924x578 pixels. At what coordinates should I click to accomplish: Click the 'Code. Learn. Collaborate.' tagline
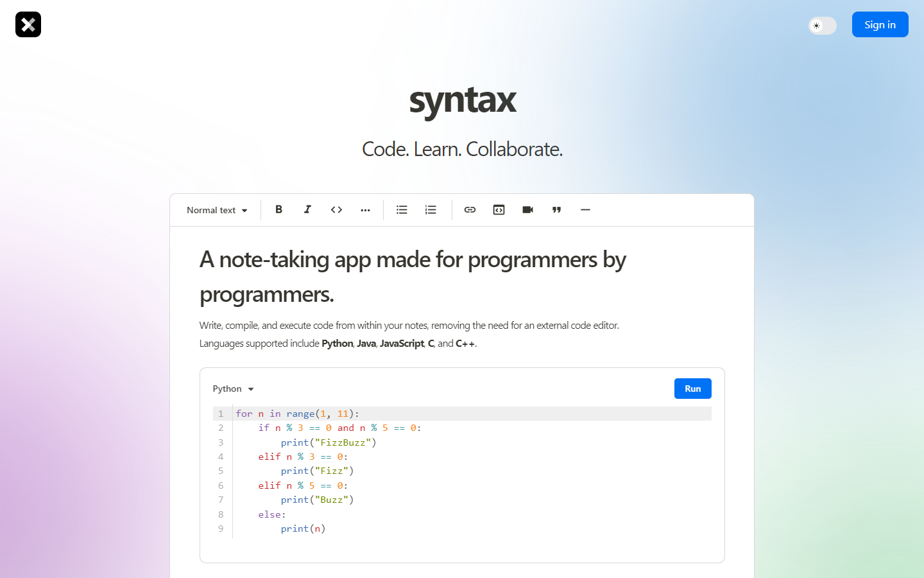[462, 149]
